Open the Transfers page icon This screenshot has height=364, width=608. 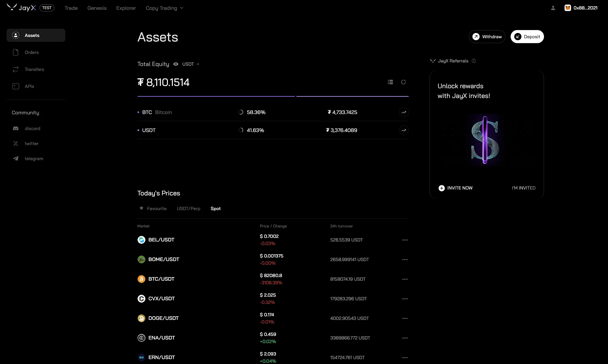pos(16,69)
